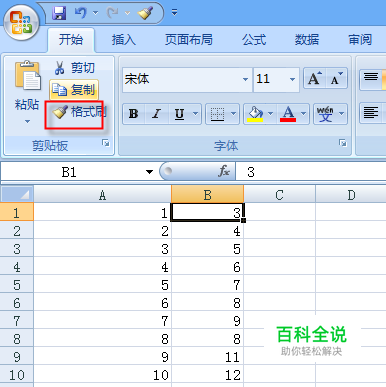Screen dimensions: 386x387
Task: Expand the font name dropdown arrow
Action: coord(246,79)
